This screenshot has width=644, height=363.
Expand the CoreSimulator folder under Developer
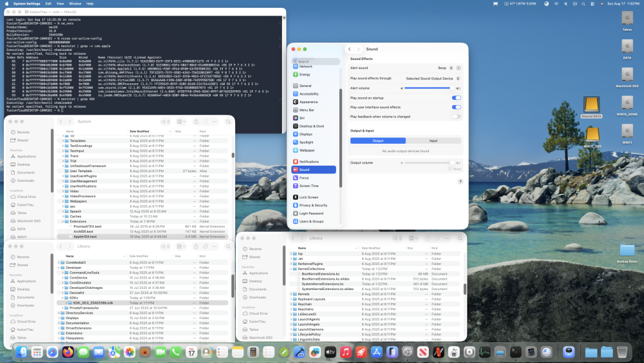click(x=63, y=283)
